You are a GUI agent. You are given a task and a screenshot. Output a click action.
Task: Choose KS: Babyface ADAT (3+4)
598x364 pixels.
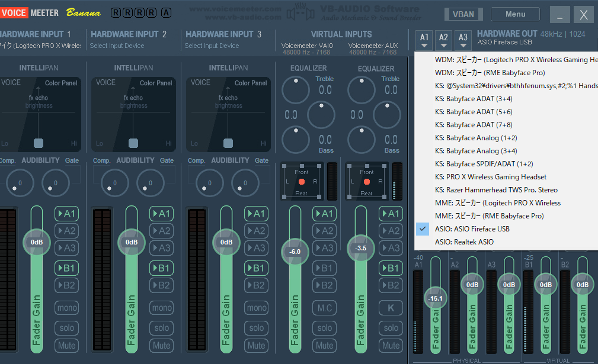506,99
